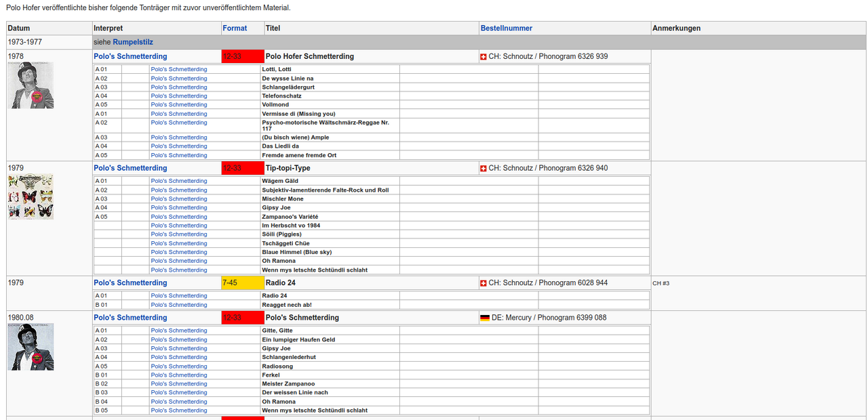Click track Psycho-motorische Wältschmärz-Reggae Nr. 117
The image size is (868, 420).
327,125
